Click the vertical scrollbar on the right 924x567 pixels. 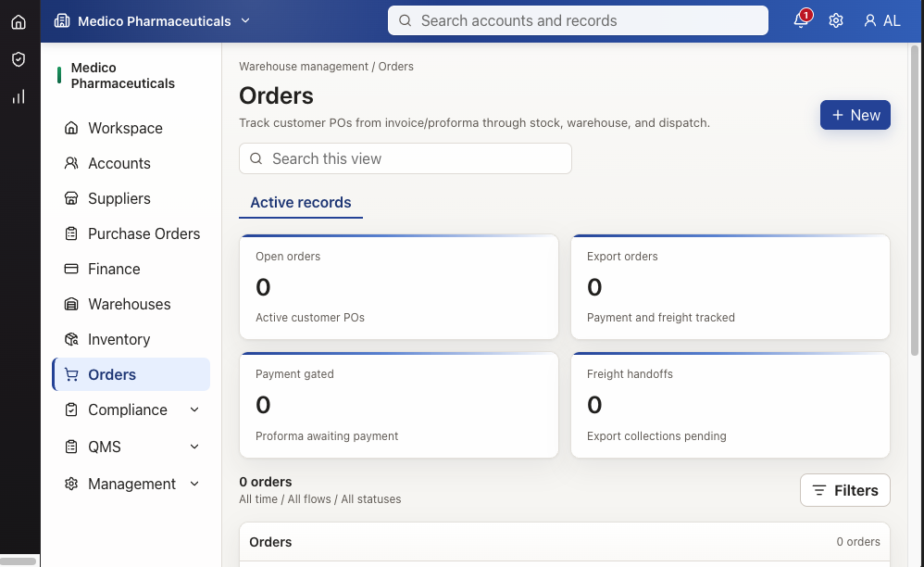tap(915, 200)
